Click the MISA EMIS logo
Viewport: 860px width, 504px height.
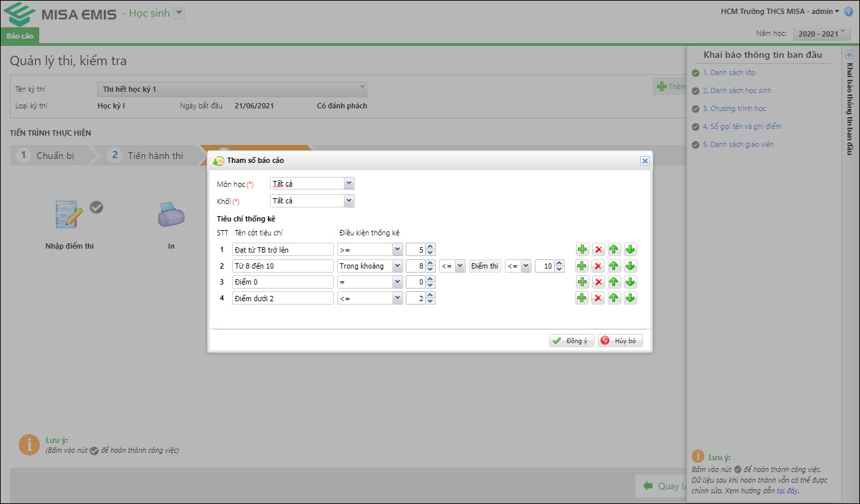(61, 14)
